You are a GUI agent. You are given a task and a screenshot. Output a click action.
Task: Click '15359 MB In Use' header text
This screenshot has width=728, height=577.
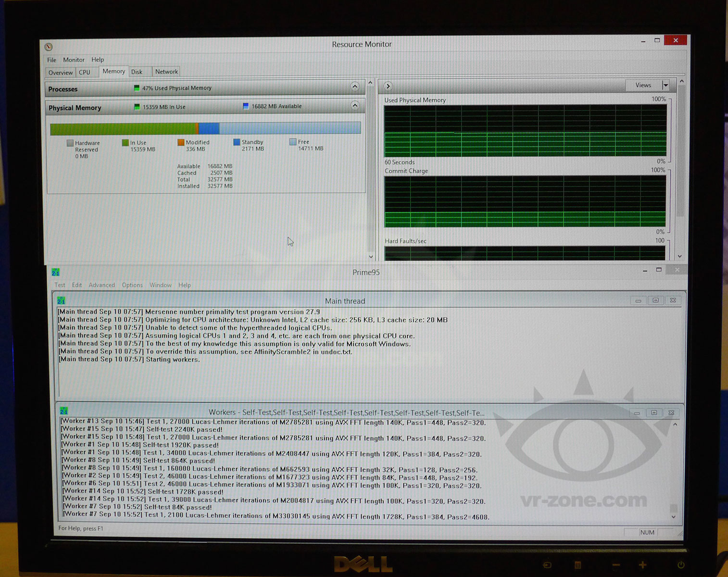(164, 107)
